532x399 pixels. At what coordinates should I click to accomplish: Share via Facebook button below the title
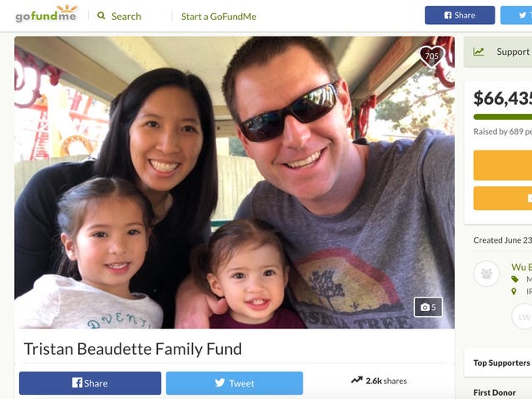90,383
